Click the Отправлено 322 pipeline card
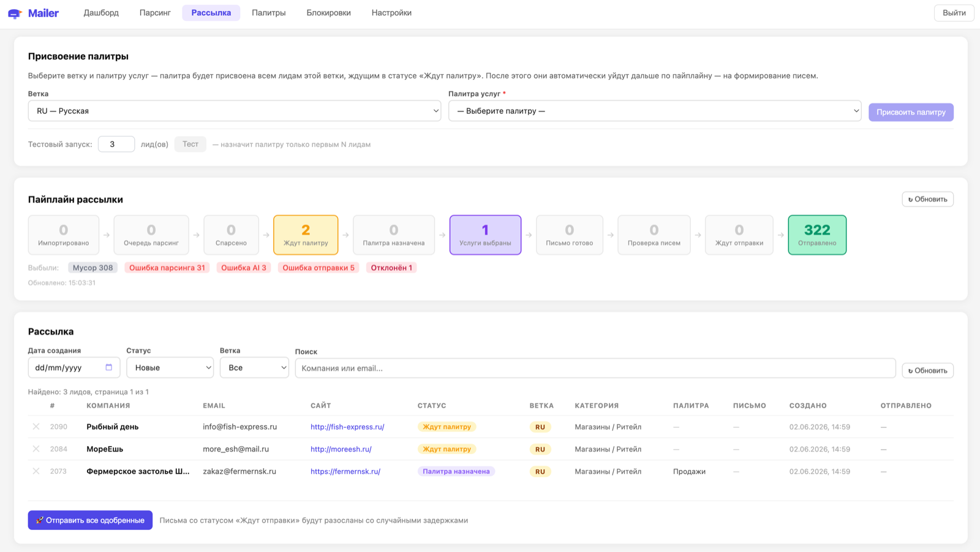Viewport: 980px width, 552px height. pyautogui.click(x=817, y=235)
